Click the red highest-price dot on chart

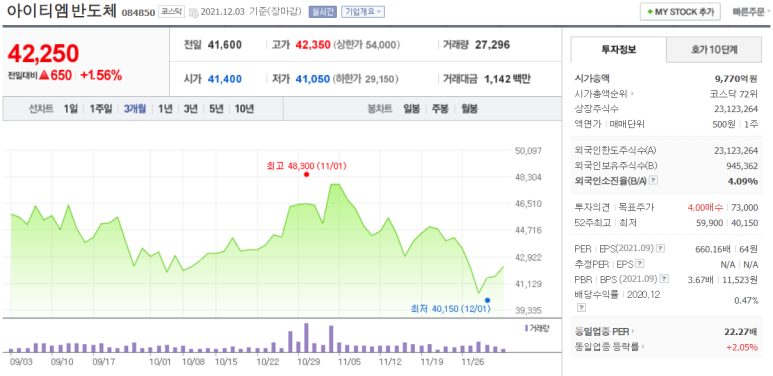307,174
